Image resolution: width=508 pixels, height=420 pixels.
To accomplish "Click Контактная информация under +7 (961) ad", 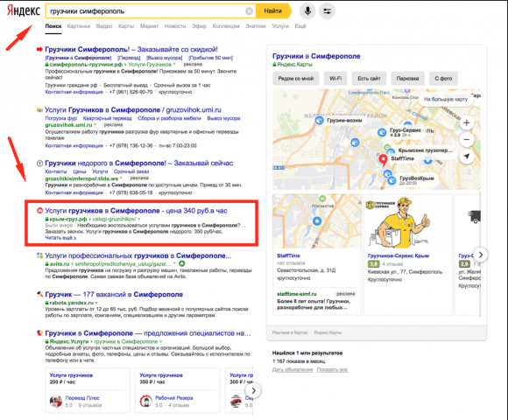I will coord(74,92).
